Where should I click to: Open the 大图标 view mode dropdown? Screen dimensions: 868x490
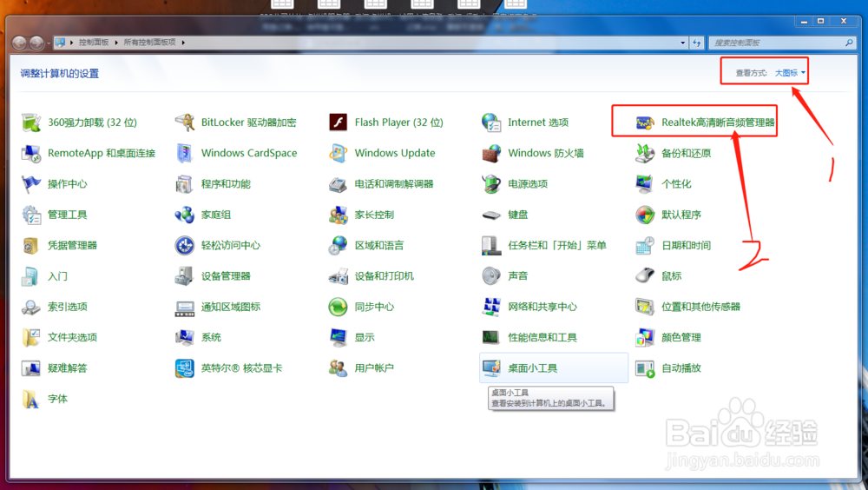tap(790, 73)
